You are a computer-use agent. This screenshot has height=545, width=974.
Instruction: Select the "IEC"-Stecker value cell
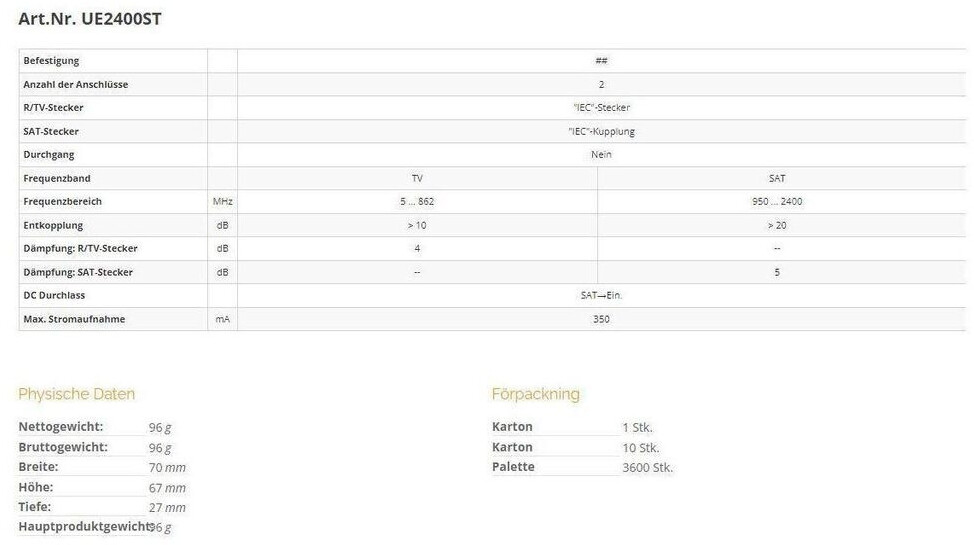pos(601,108)
